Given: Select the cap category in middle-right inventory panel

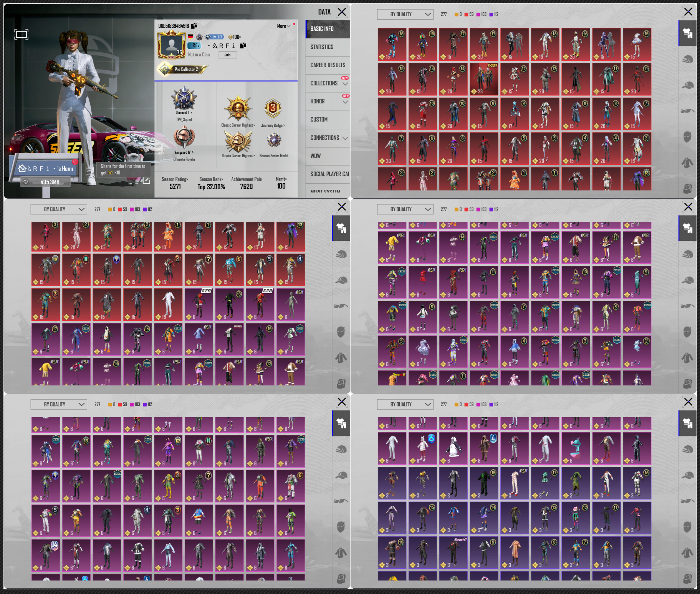Looking at the screenshot, I should click(688, 280).
